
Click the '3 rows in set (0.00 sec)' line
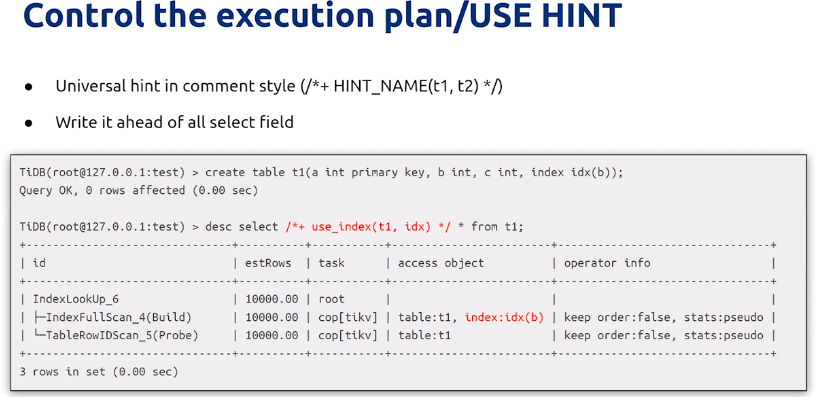pyautogui.click(x=99, y=372)
